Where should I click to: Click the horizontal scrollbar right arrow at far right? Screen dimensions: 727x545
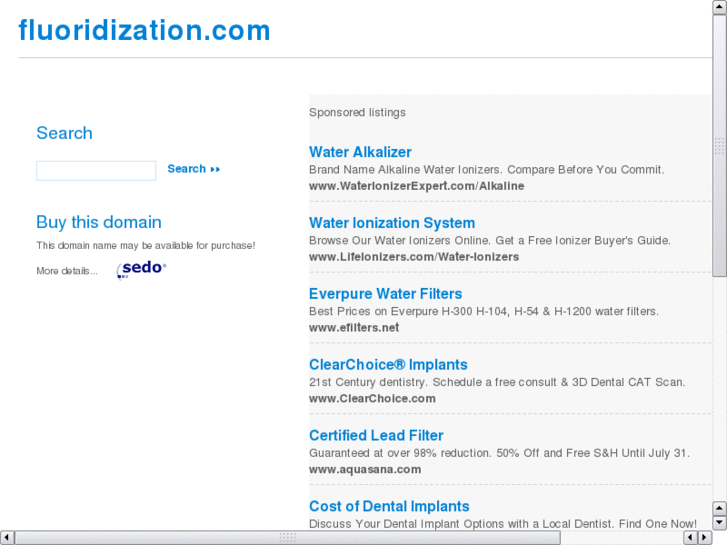(x=705, y=538)
